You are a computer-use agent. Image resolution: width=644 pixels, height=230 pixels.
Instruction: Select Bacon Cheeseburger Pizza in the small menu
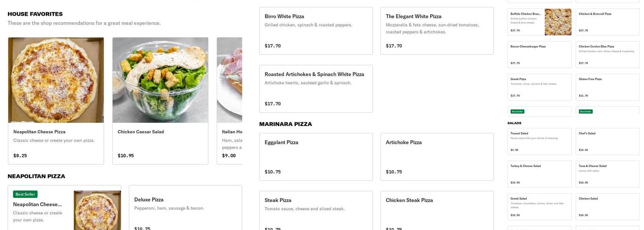tap(540, 55)
